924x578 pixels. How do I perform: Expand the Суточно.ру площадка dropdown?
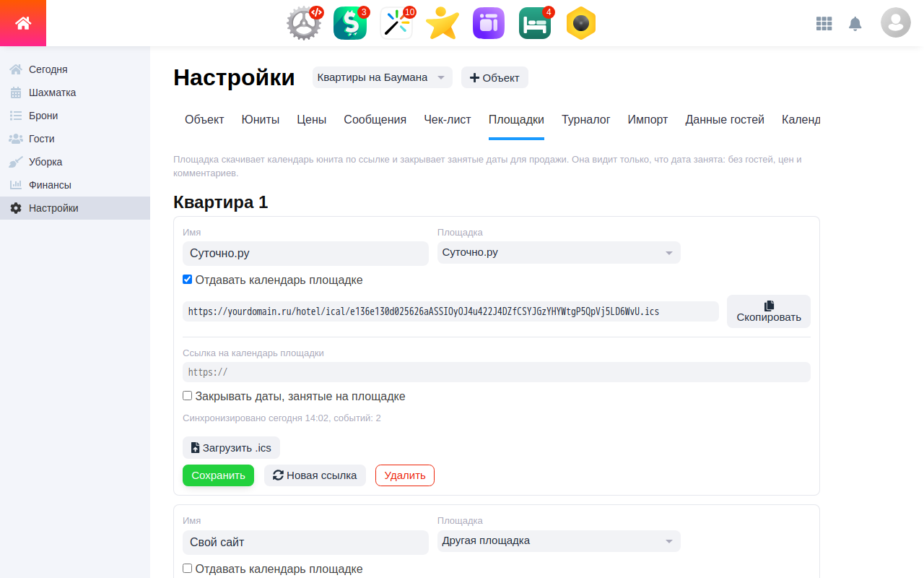pyautogui.click(x=559, y=253)
